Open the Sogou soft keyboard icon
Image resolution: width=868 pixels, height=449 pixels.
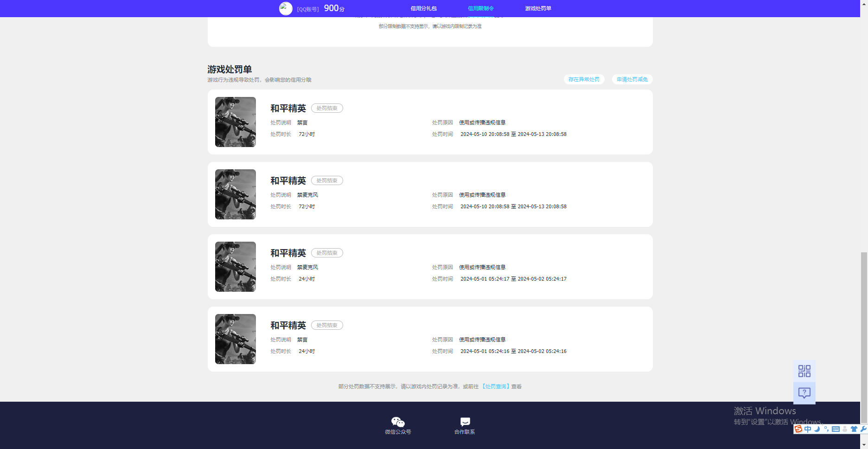pos(836,429)
